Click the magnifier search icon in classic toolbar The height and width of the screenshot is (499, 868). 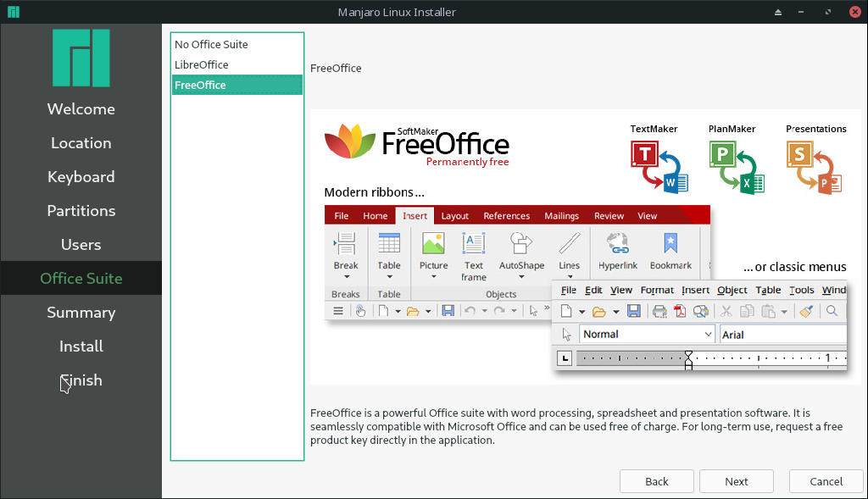click(x=832, y=311)
